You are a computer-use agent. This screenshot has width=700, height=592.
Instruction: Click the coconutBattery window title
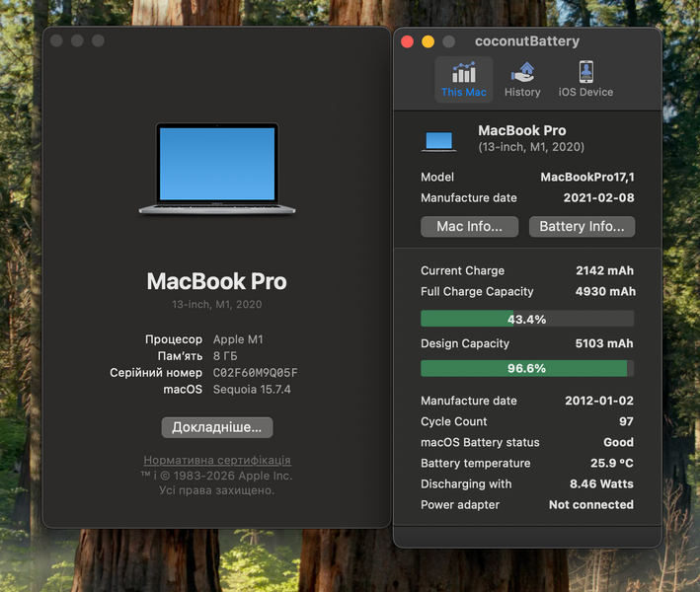527,41
